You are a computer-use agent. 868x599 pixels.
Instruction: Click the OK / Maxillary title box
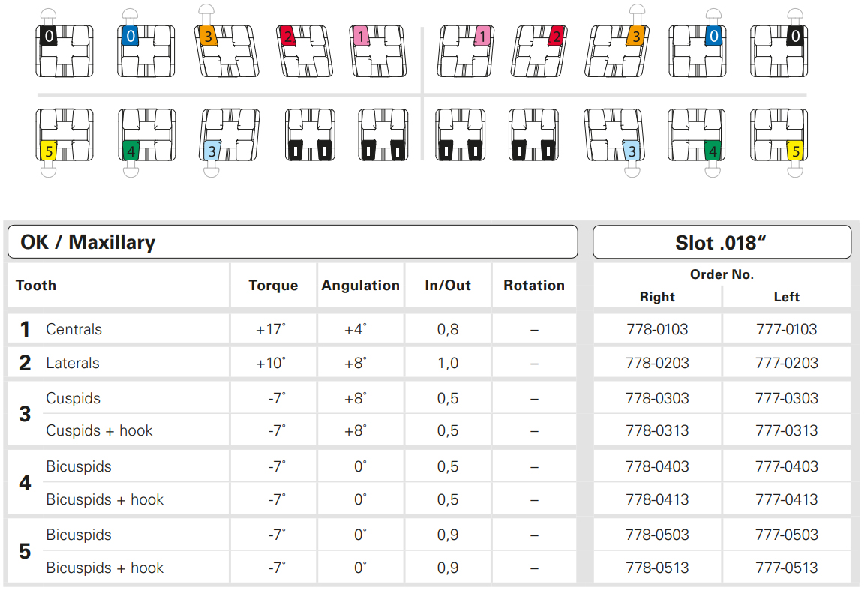click(x=293, y=242)
